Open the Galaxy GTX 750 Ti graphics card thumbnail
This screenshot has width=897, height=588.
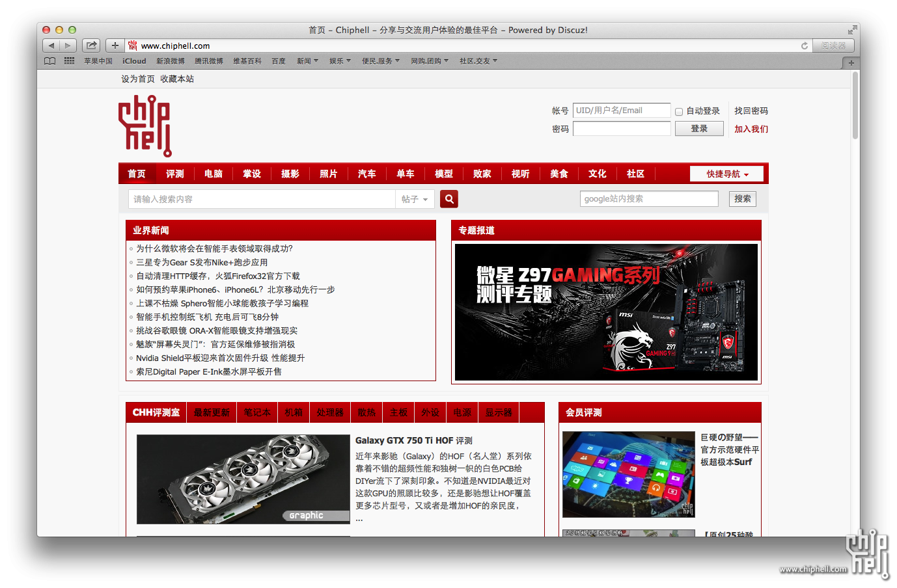pyautogui.click(x=243, y=479)
